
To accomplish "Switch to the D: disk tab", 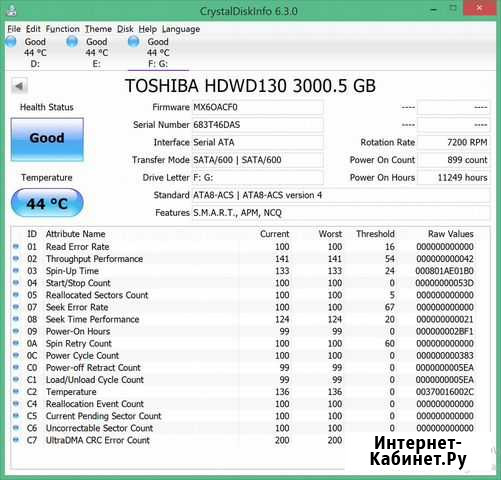I will click(35, 53).
